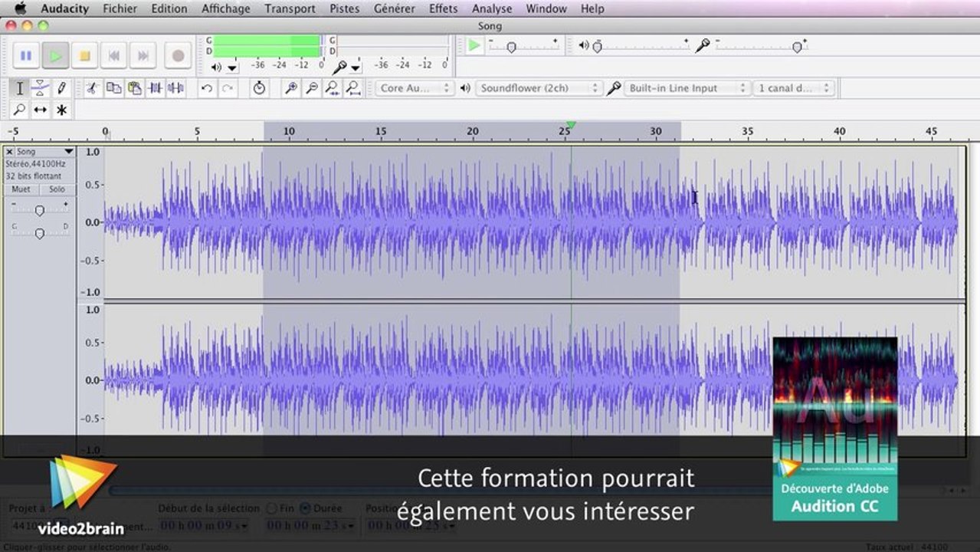Click the playback speed slider
This screenshot has width=980, height=552.
[523, 46]
